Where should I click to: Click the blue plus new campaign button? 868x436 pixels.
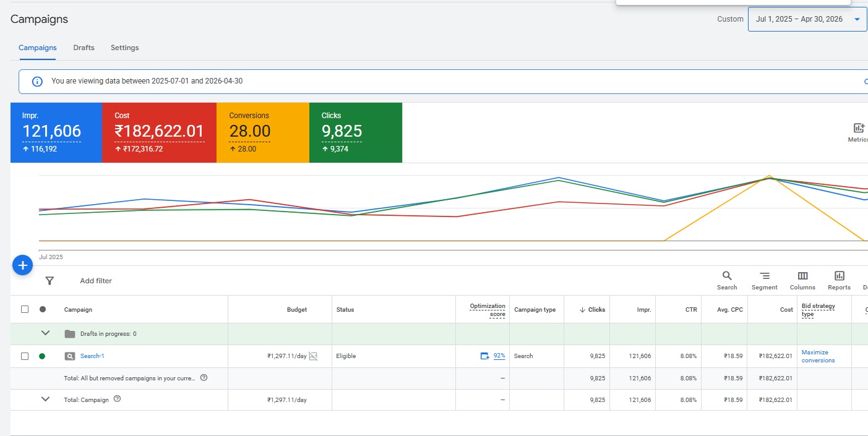coord(22,265)
